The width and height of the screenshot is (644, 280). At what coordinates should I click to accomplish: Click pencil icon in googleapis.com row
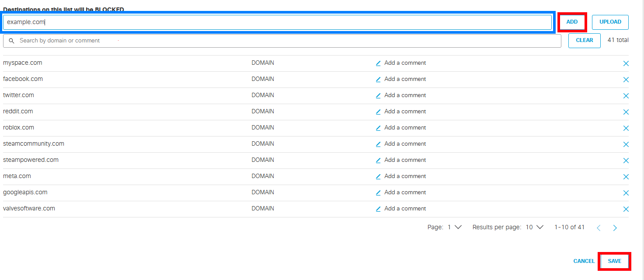tap(378, 192)
